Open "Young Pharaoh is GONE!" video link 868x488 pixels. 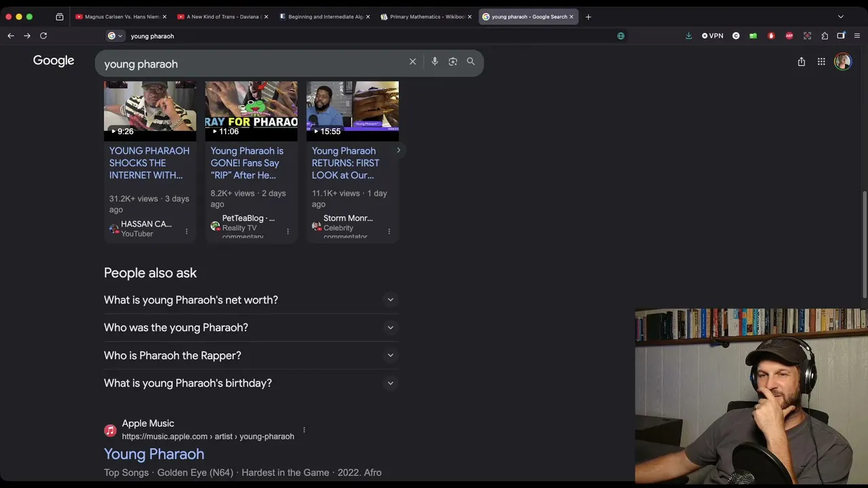tap(247, 163)
